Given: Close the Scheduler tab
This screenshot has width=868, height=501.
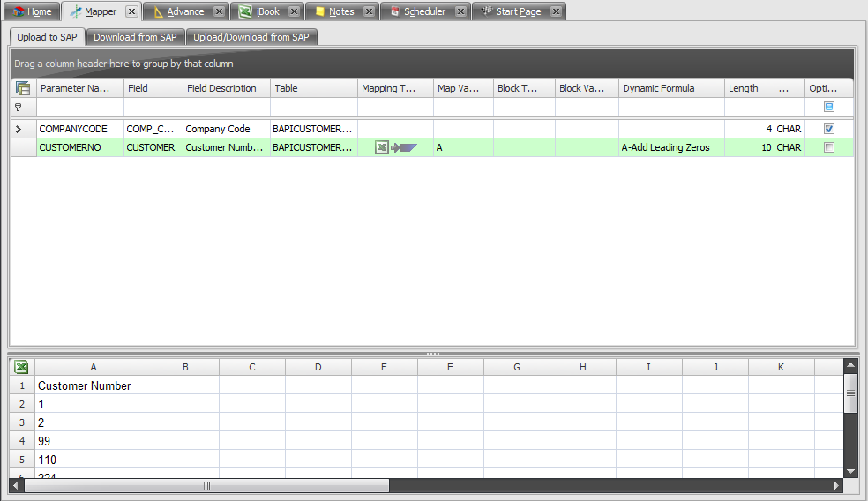Looking at the screenshot, I should [460, 11].
